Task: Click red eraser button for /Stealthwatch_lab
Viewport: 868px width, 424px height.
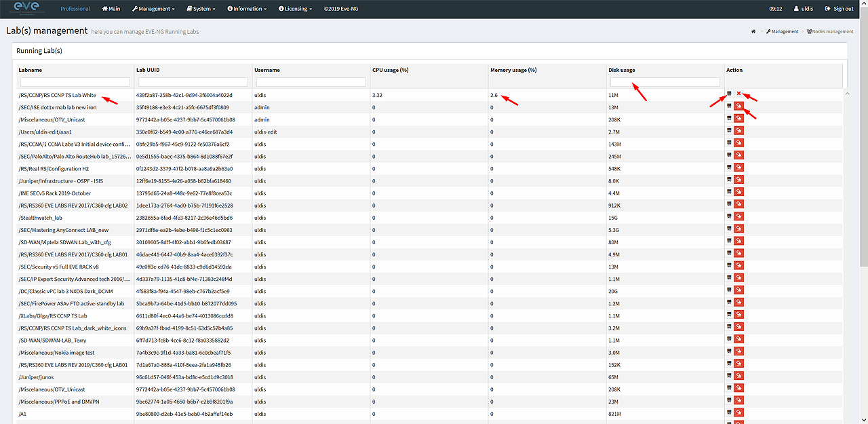Action: (739, 216)
